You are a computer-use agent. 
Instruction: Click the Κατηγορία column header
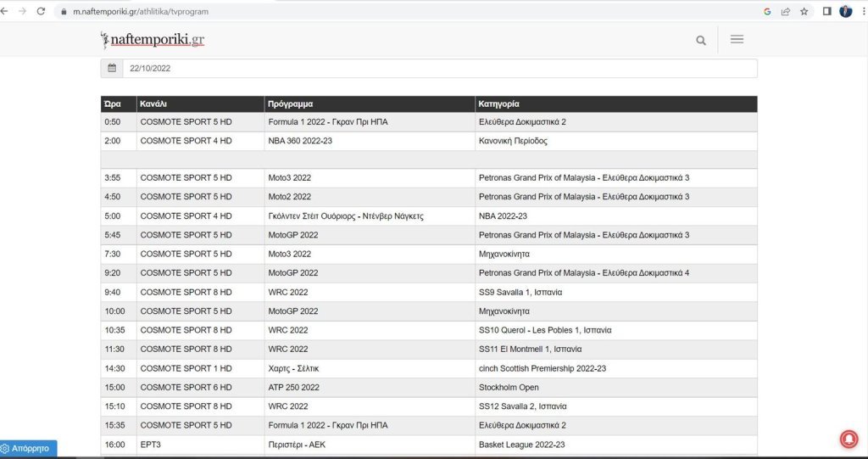coord(498,104)
